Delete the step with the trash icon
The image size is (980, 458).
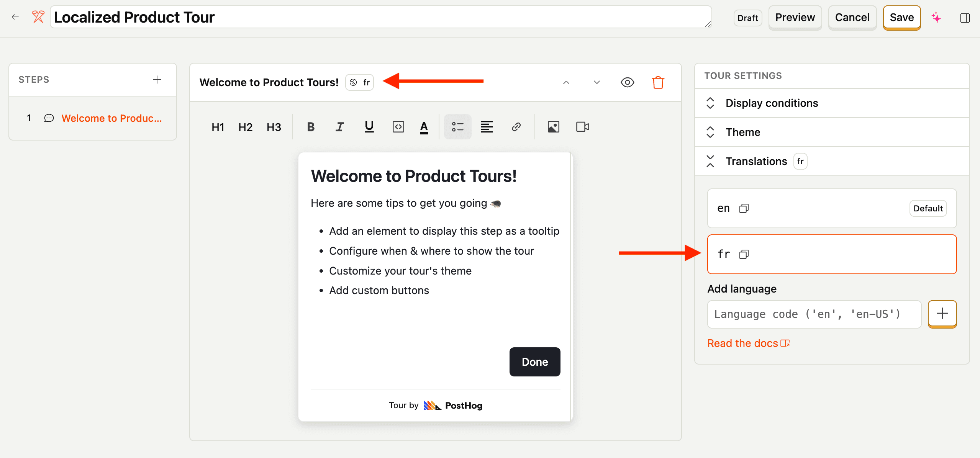point(657,82)
